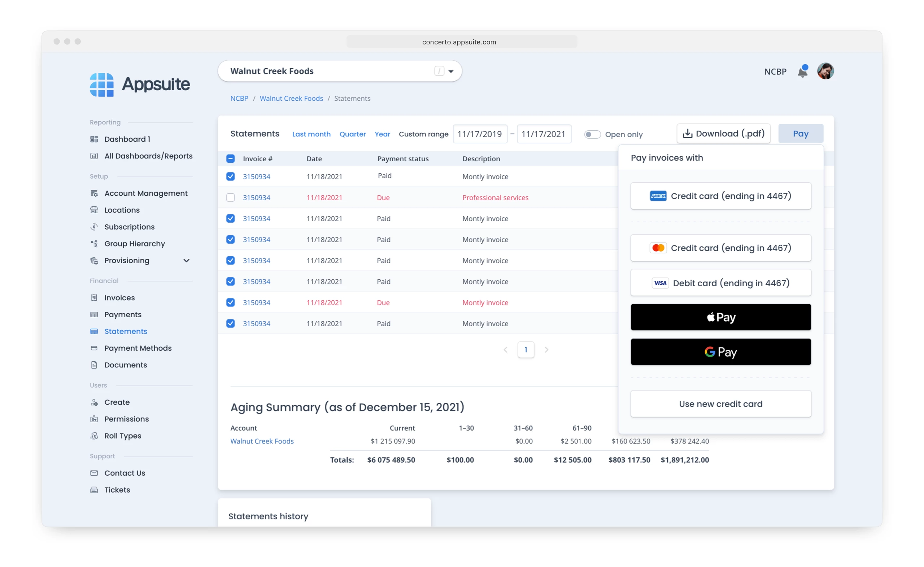Pay with Apple Pay button
924x567 pixels.
point(720,317)
